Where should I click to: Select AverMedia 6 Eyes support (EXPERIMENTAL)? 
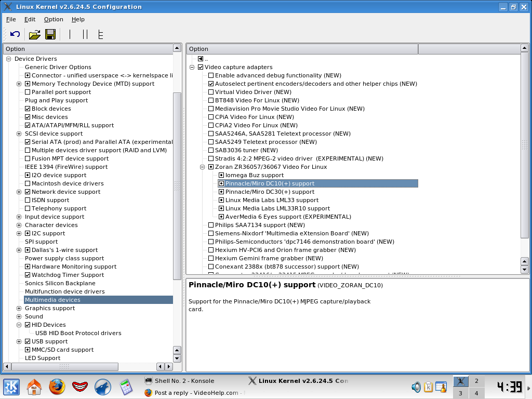pos(288,217)
